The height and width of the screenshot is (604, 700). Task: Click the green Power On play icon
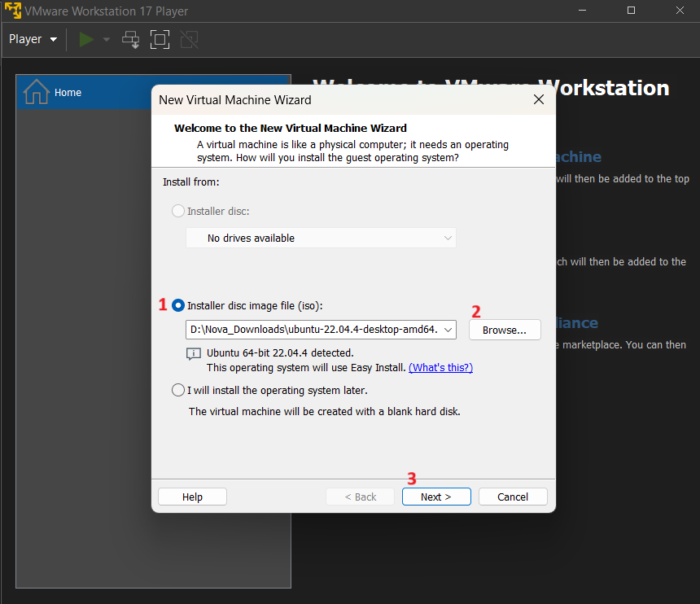86,39
